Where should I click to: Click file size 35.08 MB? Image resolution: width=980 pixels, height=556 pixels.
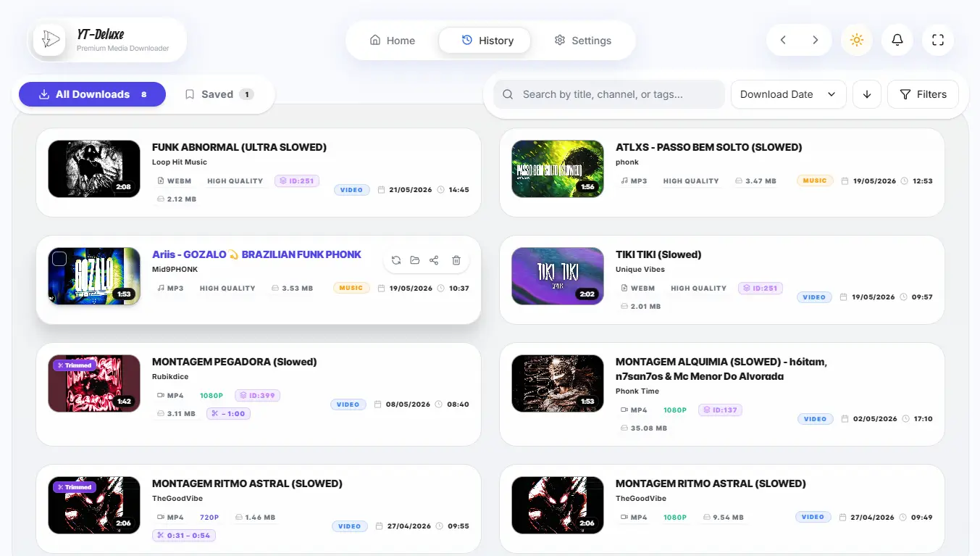pyautogui.click(x=645, y=428)
